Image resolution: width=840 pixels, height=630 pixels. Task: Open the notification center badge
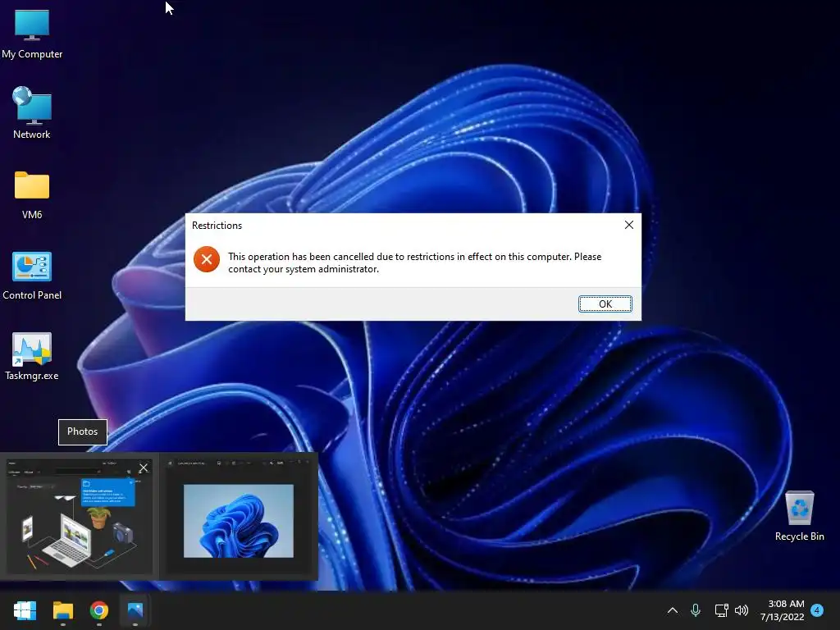click(817, 610)
